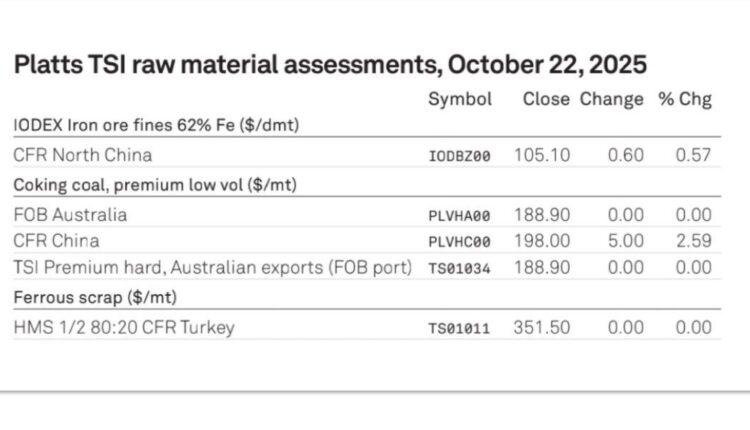Click the Coking coal, premium low vol heading
This screenshot has height=430, width=750.
[x=155, y=184]
